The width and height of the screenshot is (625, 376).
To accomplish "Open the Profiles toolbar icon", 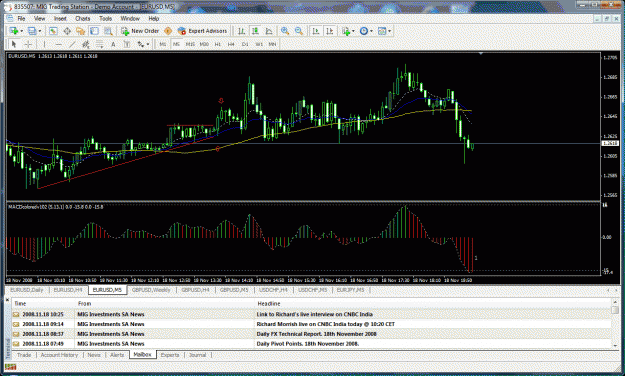I will (x=32, y=31).
